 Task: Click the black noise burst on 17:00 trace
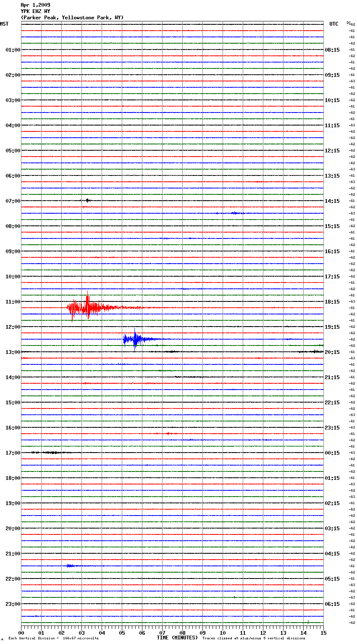pos(50,453)
